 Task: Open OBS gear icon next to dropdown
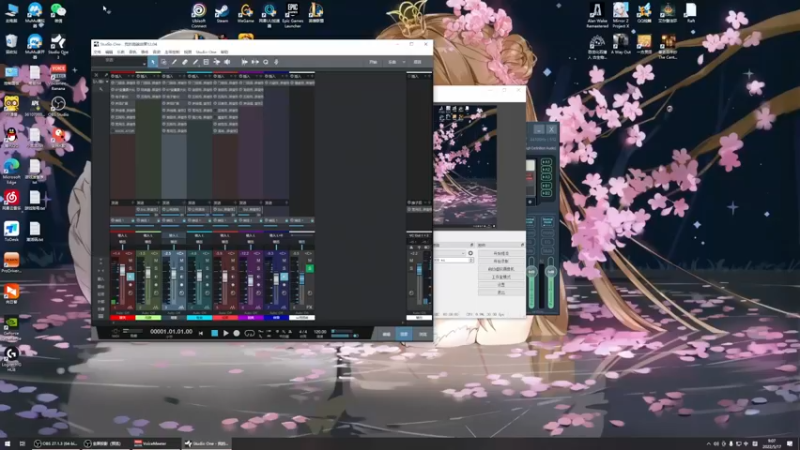point(470,253)
